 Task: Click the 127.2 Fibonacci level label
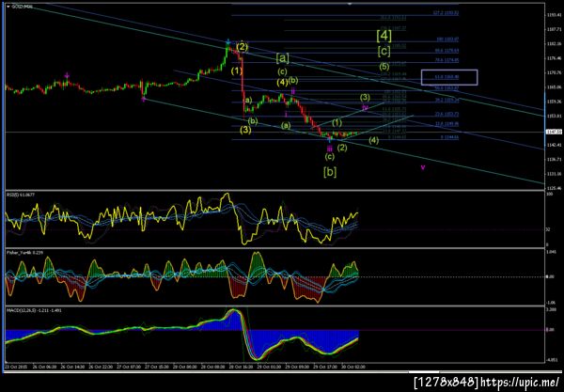point(446,13)
